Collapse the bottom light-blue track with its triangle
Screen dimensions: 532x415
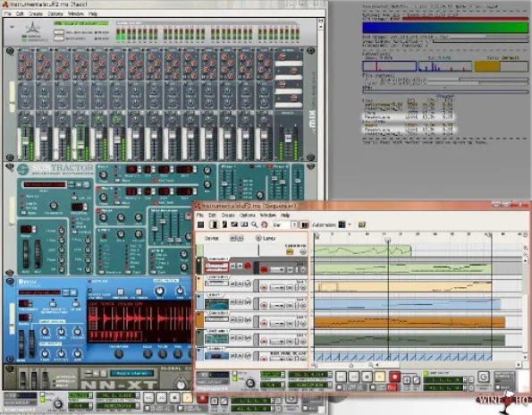(x=198, y=350)
